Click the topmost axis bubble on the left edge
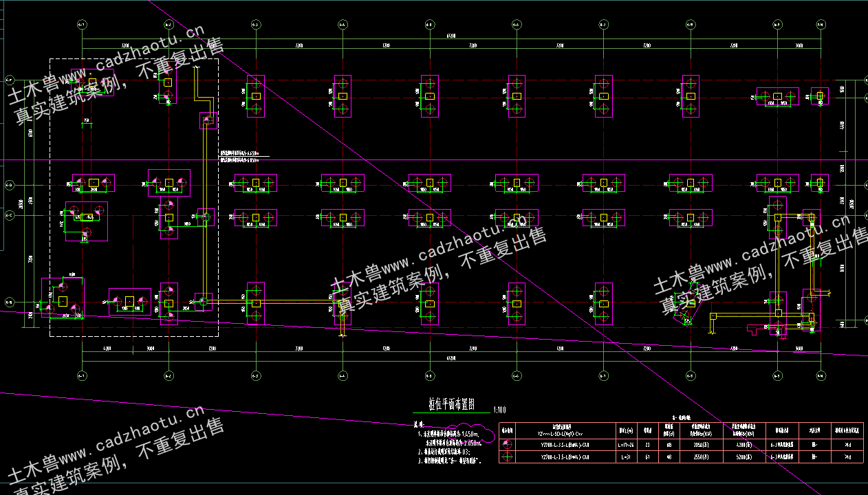Image resolution: width=868 pixels, height=495 pixels. 10,78
